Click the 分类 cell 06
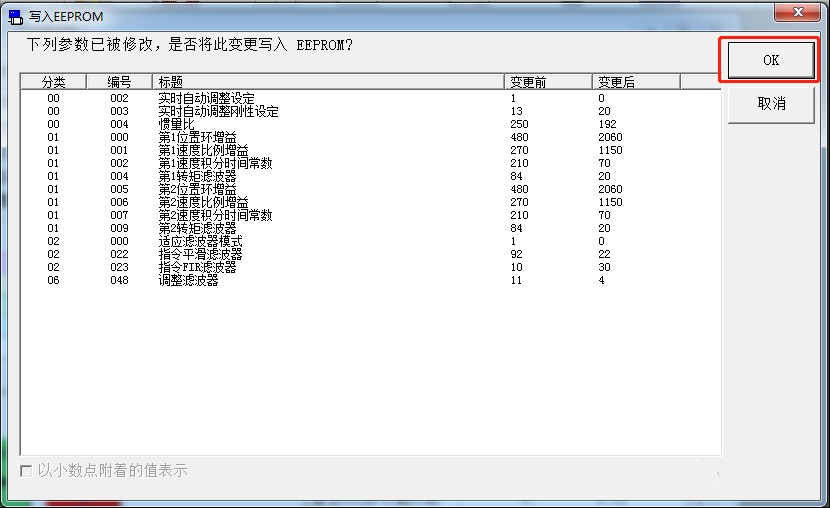The height and width of the screenshot is (508, 830). 53,280
